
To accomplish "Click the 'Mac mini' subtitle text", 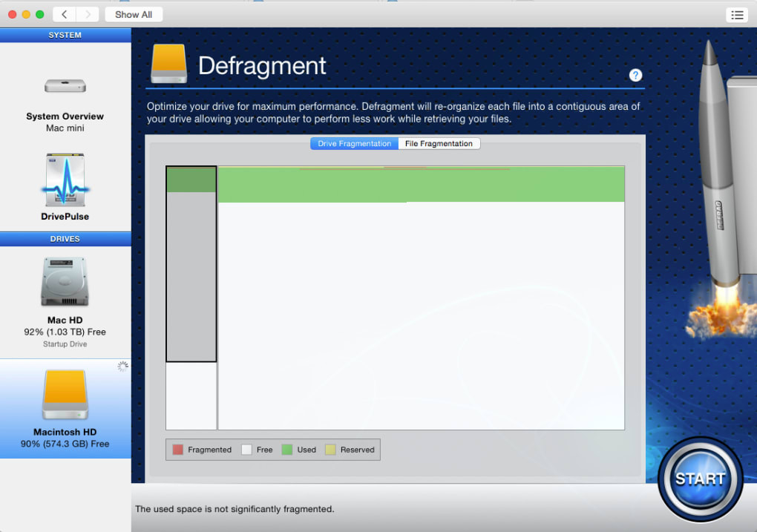I will (65, 128).
